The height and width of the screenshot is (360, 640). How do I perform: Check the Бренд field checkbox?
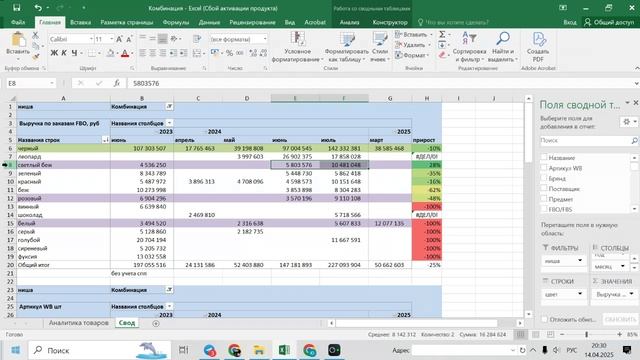pyautogui.click(x=544, y=178)
